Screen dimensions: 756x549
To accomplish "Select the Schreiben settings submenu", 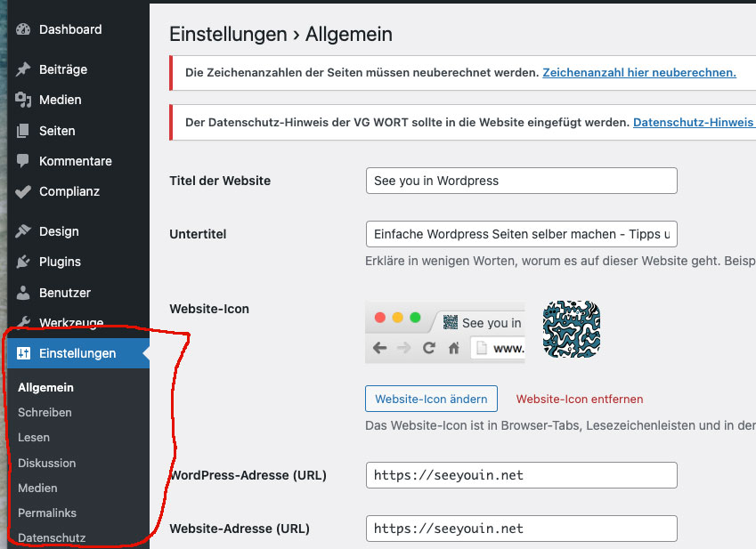I will tap(45, 413).
